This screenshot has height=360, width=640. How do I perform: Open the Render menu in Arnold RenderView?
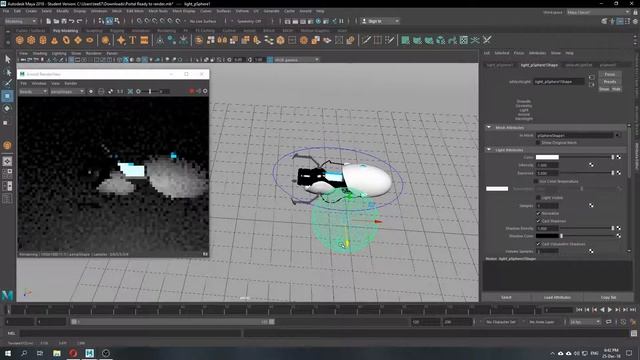pyautogui.click(x=71, y=83)
